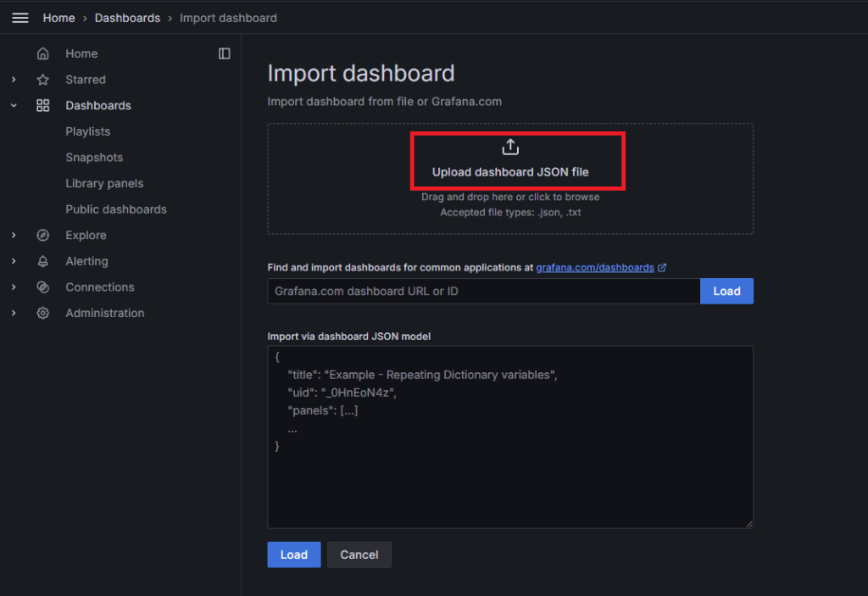868x596 pixels.
Task: Click the Starred star icon
Action: pyautogui.click(x=42, y=80)
